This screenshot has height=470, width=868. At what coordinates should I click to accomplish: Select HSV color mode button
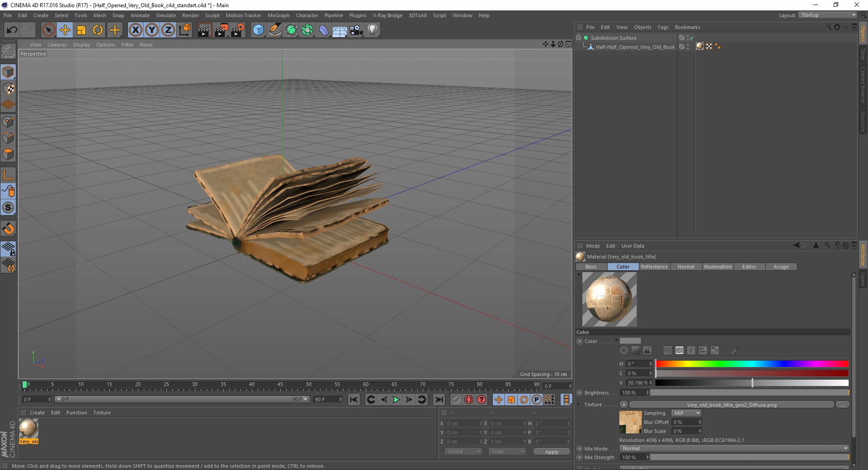(679, 350)
